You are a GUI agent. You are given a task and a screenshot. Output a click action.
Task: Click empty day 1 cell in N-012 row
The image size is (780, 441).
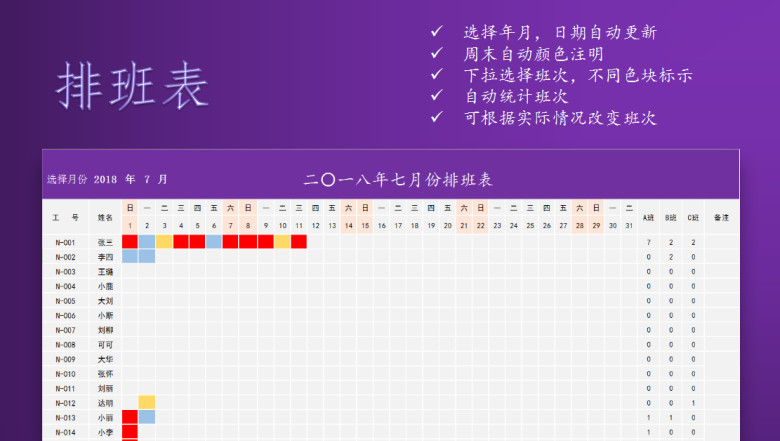tap(130, 402)
